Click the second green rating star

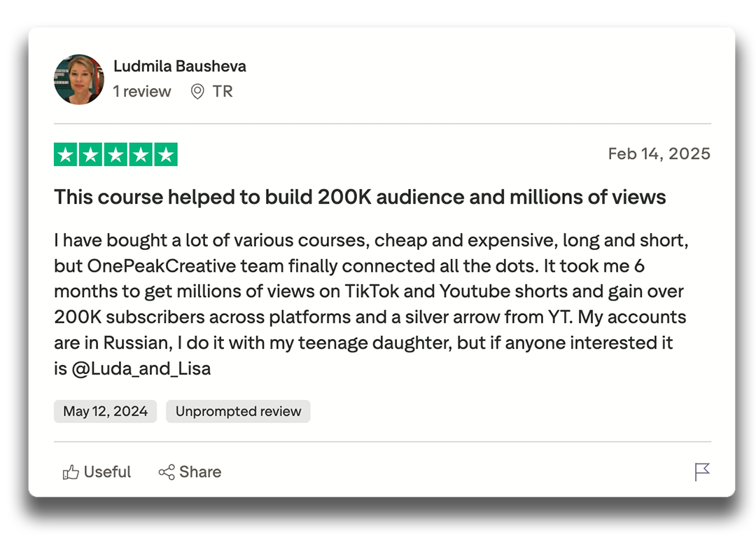pos(90,155)
